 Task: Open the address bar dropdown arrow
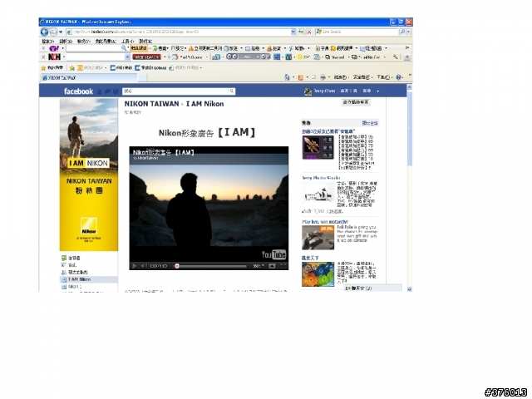[293, 32]
